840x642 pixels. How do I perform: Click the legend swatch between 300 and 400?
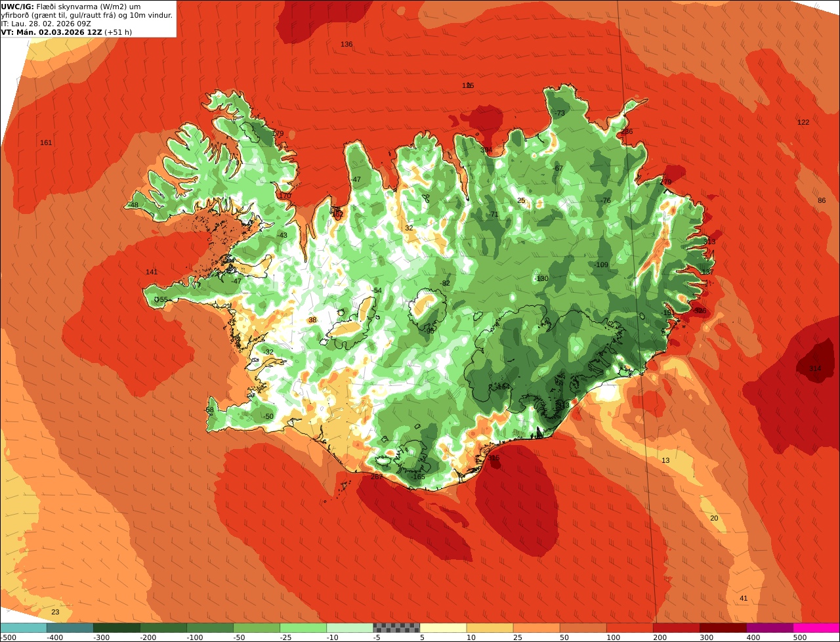[723, 628]
